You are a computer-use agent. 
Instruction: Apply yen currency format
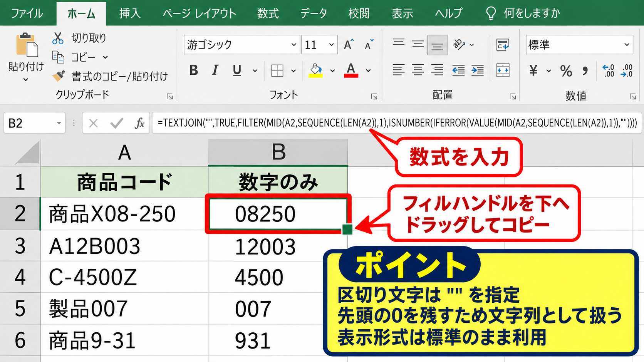533,70
